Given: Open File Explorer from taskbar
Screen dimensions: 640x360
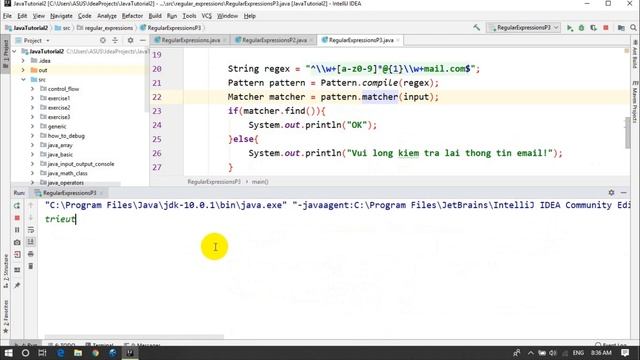Looking at the screenshot, I should (x=78, y=353).
